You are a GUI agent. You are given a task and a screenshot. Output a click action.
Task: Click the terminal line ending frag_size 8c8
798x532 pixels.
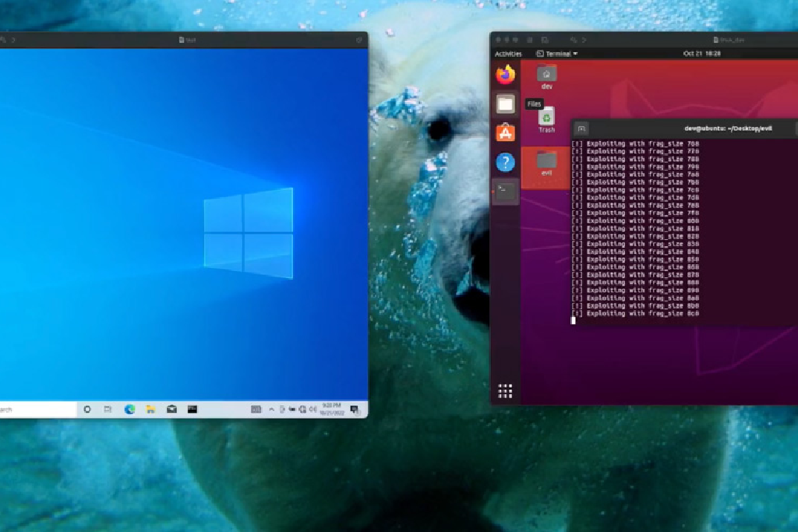click(x=636, y=314)
